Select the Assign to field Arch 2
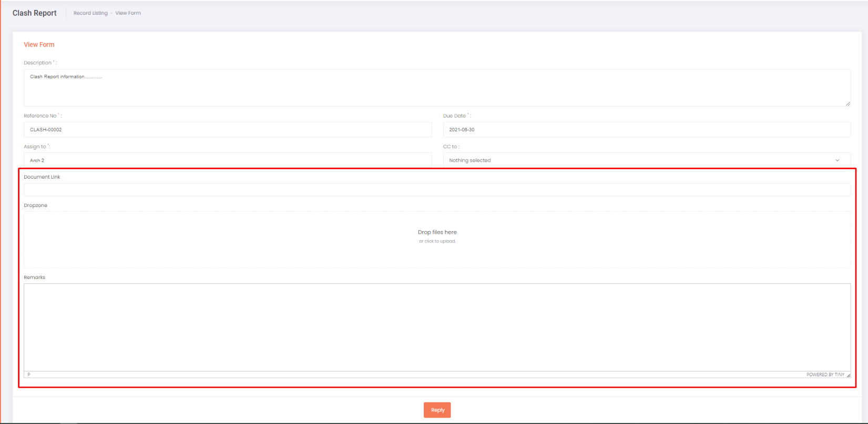The height and width of the screenshot is (424, 868). tap(227, 160)
